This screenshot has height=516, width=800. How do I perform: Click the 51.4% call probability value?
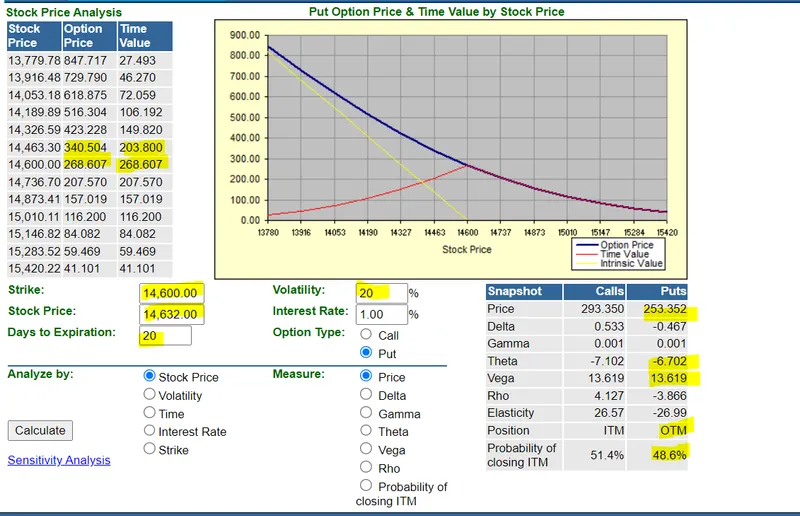tap(594, 455)
